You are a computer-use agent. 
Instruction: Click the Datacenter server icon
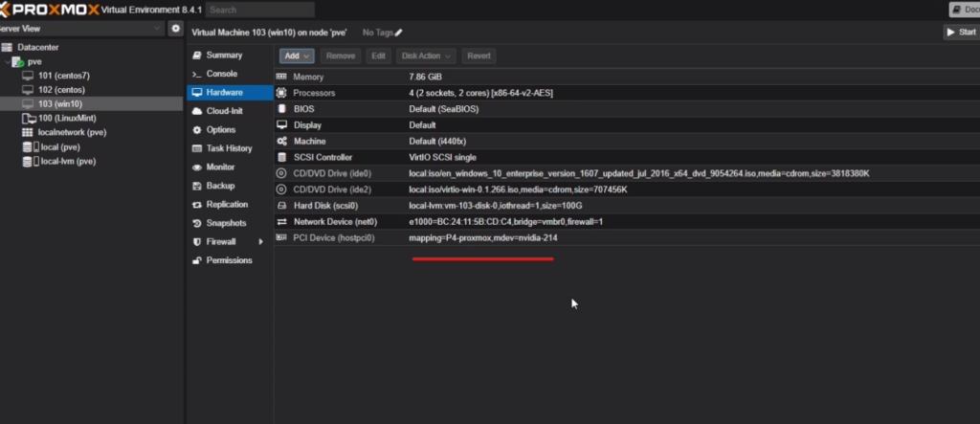click(7, 47)
